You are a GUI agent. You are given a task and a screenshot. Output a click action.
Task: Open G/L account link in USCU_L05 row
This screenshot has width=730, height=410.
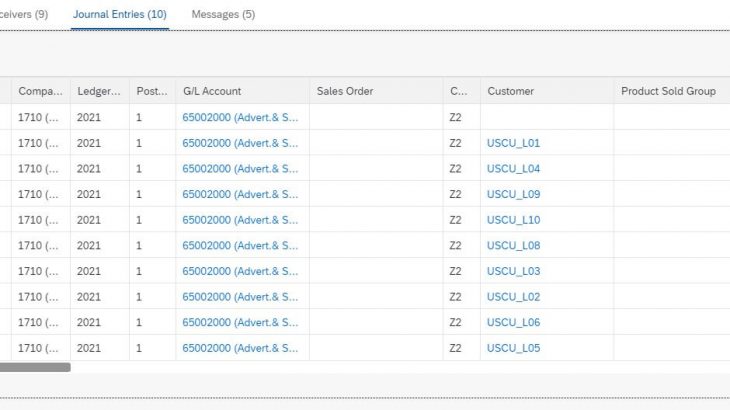pyautogui.click(x=240, y=348)
